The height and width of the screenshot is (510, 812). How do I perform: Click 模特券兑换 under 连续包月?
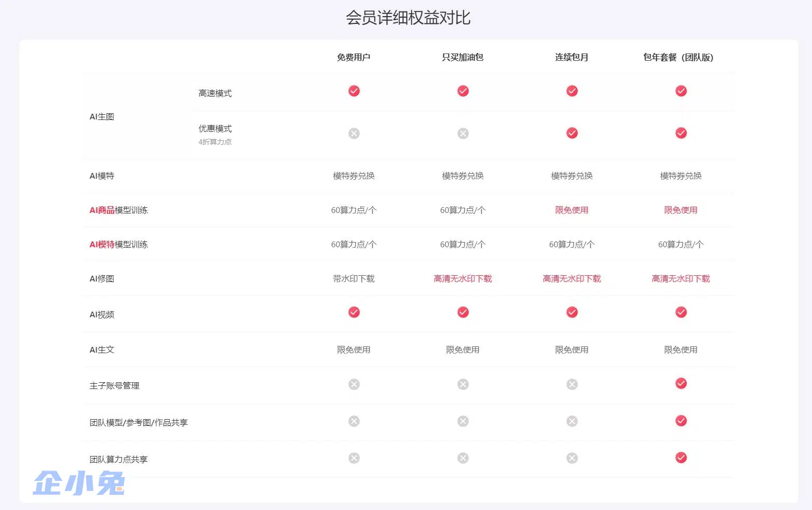(x=572, y=176)
